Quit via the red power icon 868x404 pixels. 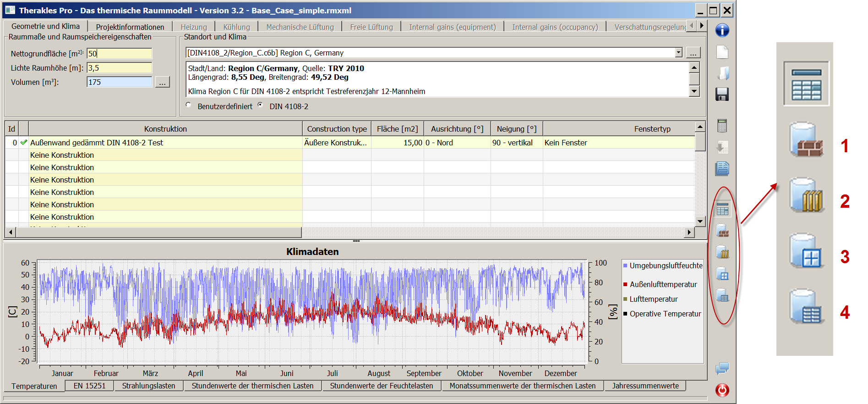(722, 390)
